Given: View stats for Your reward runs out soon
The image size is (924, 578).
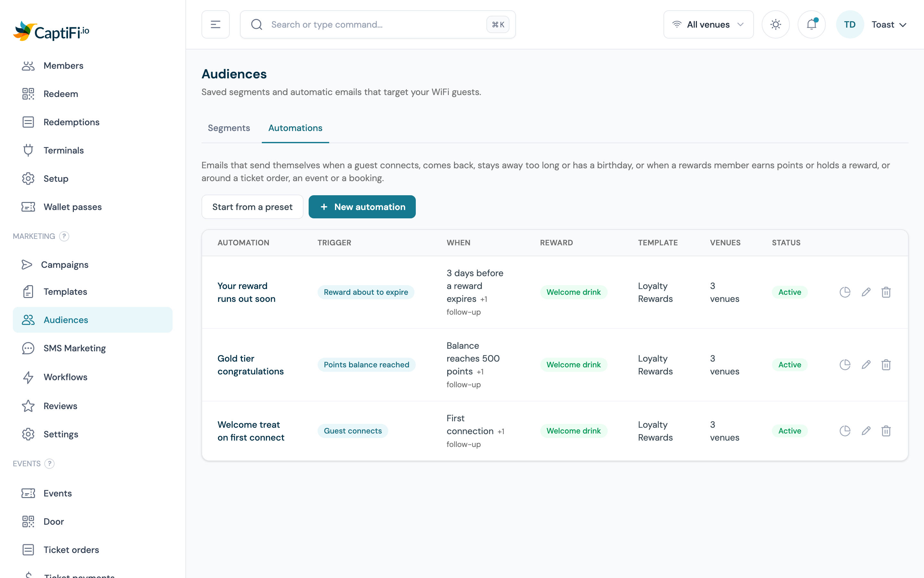Looking at the screenshot, I should [x=844, y=292].
